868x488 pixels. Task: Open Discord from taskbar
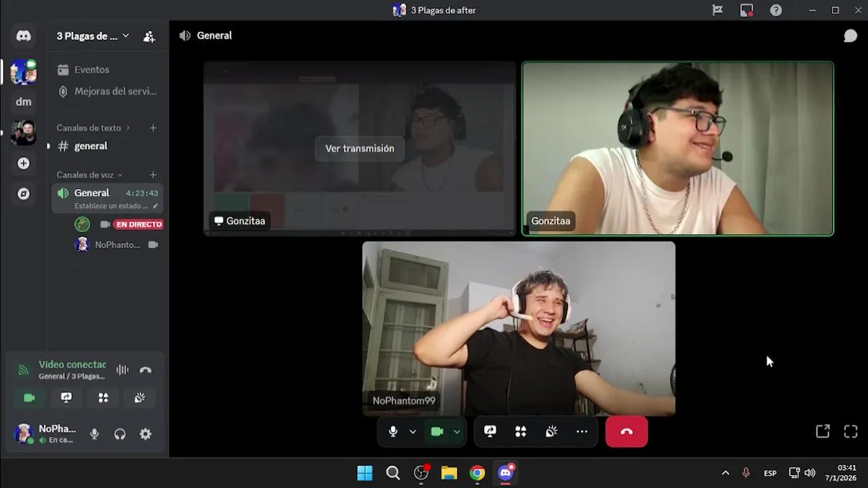506,473
